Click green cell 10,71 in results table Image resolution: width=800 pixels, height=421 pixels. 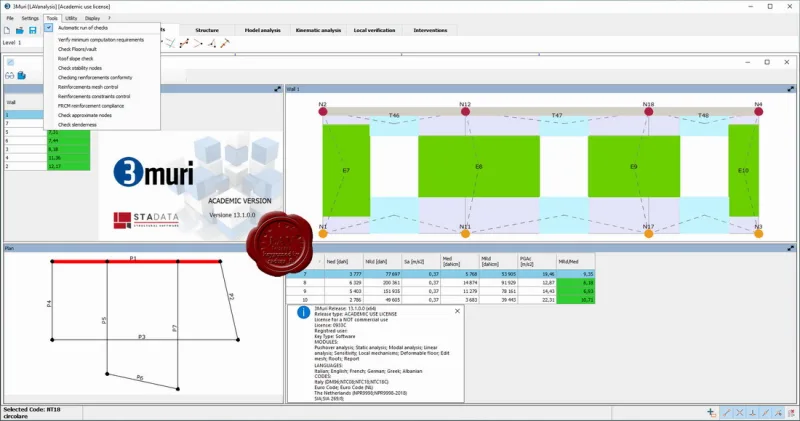(576, 300)
